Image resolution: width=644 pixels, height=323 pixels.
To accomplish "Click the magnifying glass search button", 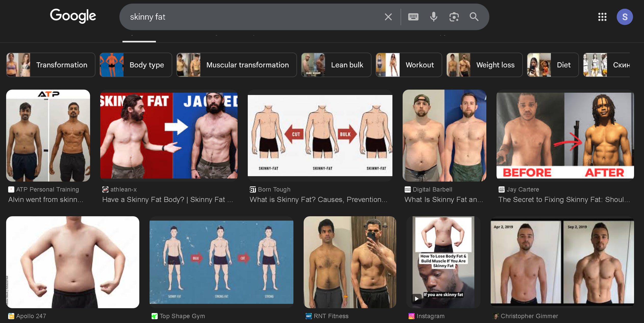I will 474,17.
